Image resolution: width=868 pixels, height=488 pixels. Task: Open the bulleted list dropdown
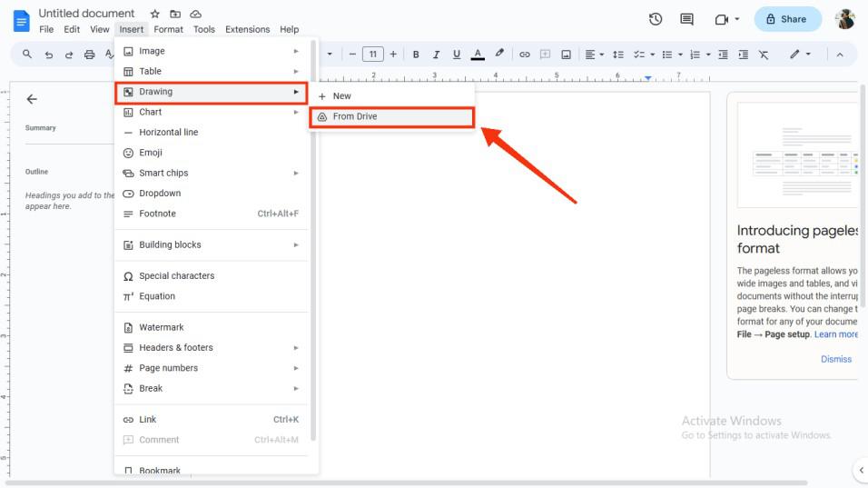[672, 55]
